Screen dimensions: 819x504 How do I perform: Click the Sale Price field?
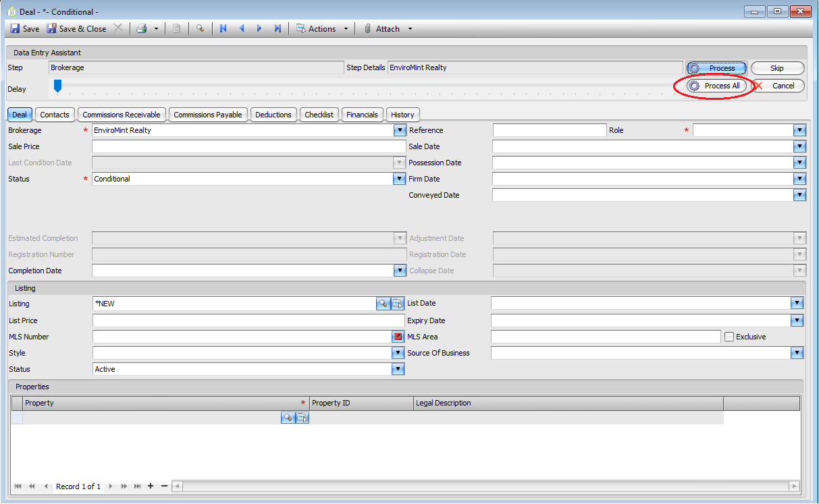click(248, 146)
